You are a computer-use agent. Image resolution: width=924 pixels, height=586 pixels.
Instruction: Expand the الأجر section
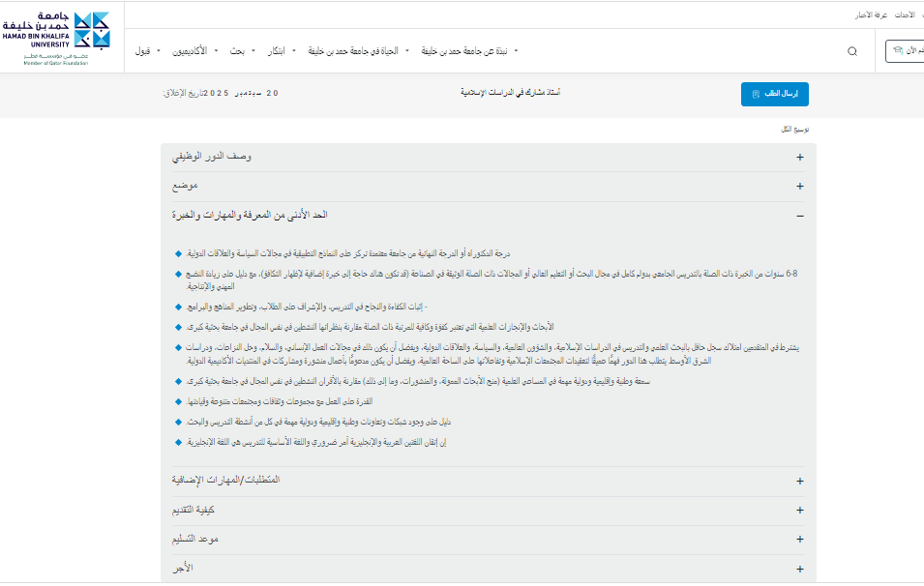point(799,569)
